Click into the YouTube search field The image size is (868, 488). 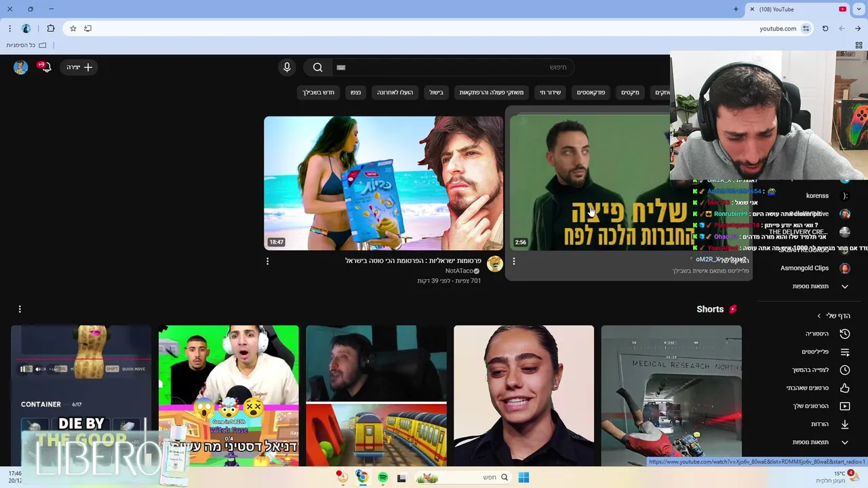(x=452, y=67)
